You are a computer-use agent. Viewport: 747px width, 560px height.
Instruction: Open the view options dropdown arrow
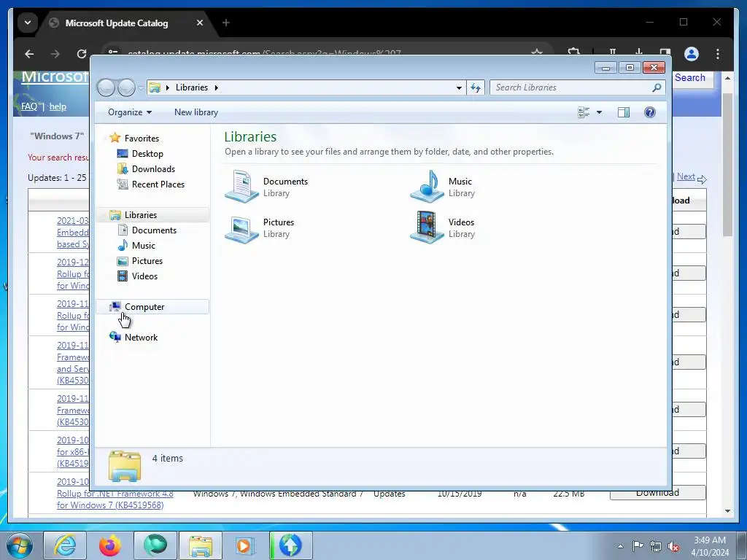click(x=600, y=112)
